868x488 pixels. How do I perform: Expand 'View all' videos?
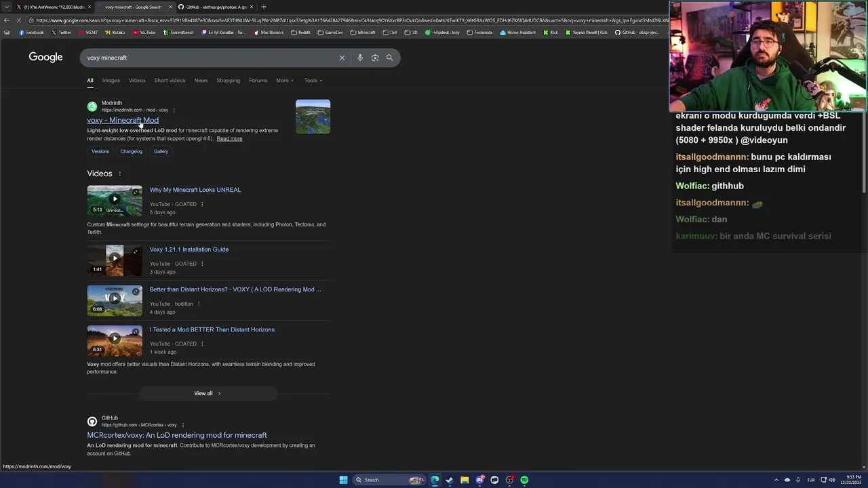(x=208, y=393)
